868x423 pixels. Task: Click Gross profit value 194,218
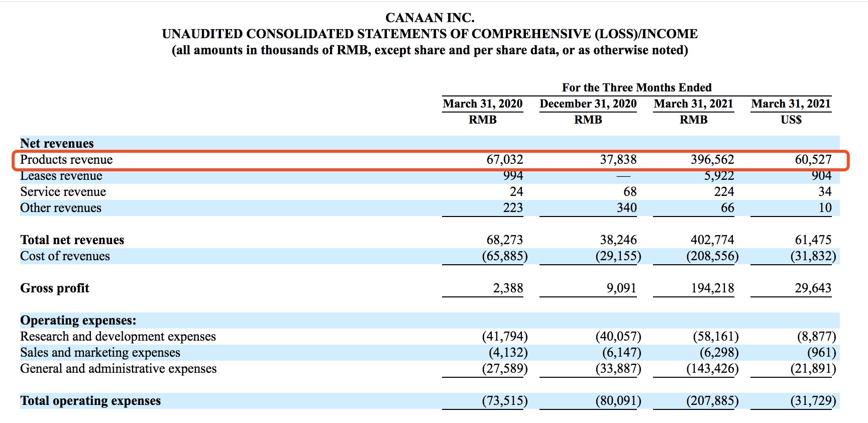(712, 288)
